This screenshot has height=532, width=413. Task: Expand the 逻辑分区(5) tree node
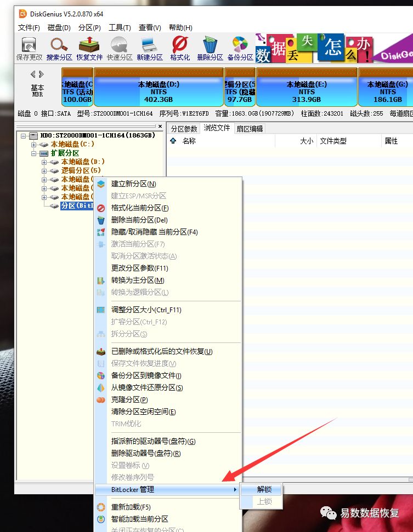[x=44, y=171]
